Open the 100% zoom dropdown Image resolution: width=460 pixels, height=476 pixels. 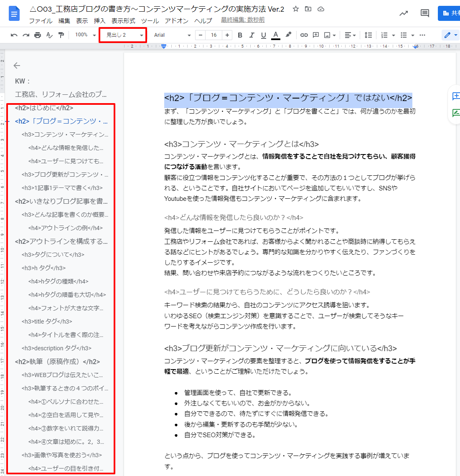(x=85, y=35)
